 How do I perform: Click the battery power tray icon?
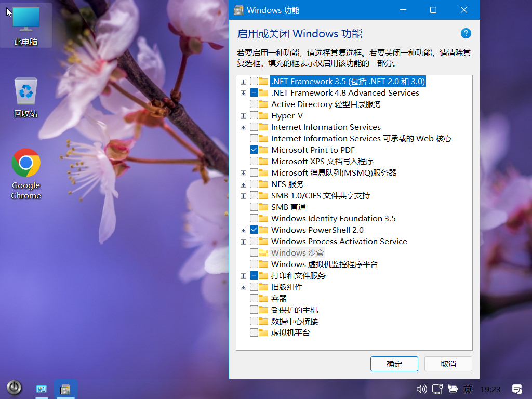point(453,389)
